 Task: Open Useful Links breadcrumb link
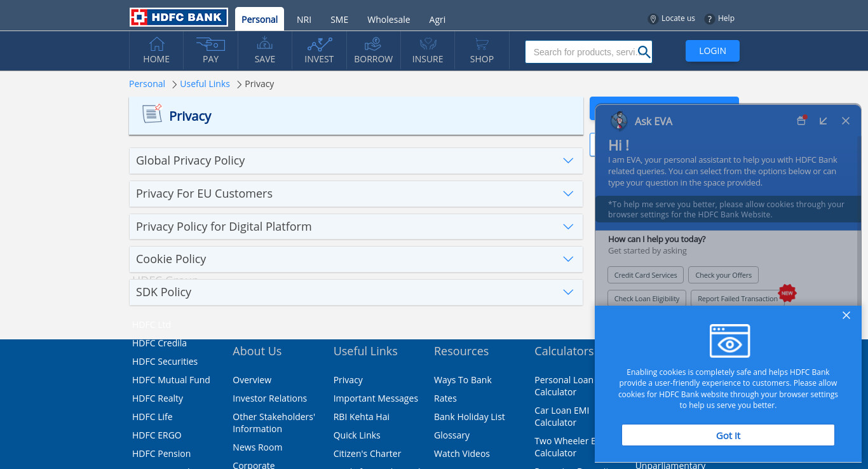[x=205, y=84]
